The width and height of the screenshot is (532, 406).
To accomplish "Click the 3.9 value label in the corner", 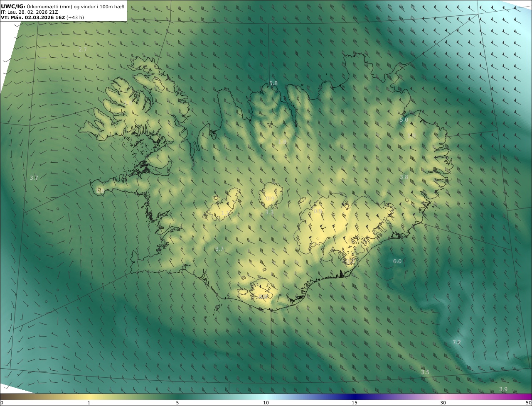I will coord(503,389).
